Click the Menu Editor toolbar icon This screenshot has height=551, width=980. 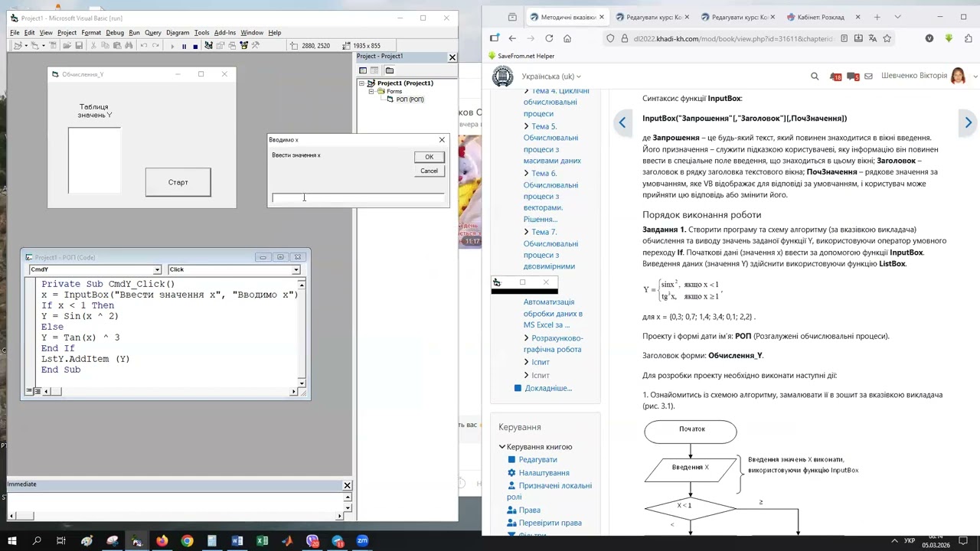(x=53, y=46)
